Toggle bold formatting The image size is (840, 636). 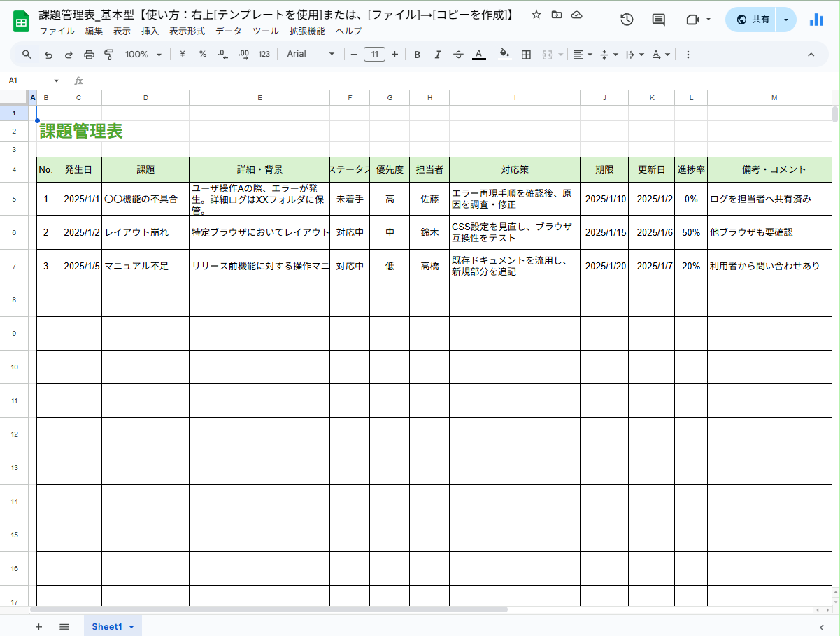click(417, 54)
